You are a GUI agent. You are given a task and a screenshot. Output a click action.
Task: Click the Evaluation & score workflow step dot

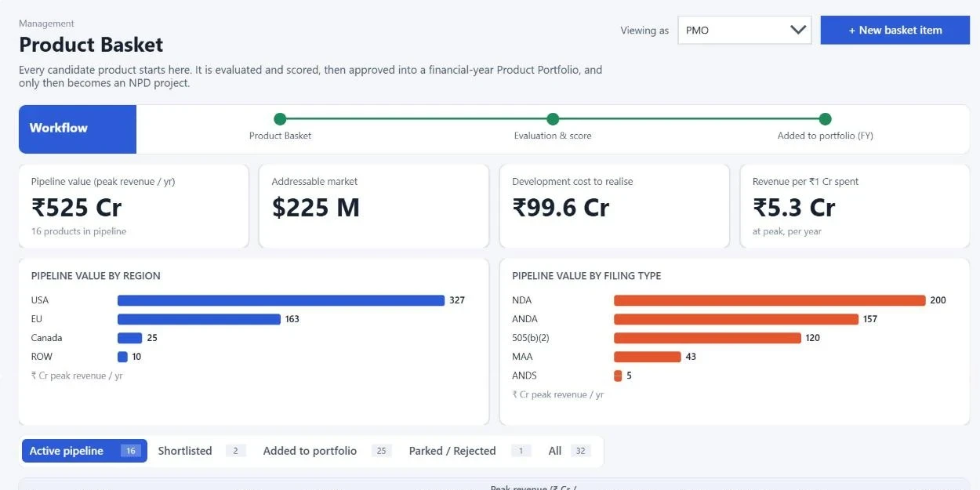pos(553,119)
